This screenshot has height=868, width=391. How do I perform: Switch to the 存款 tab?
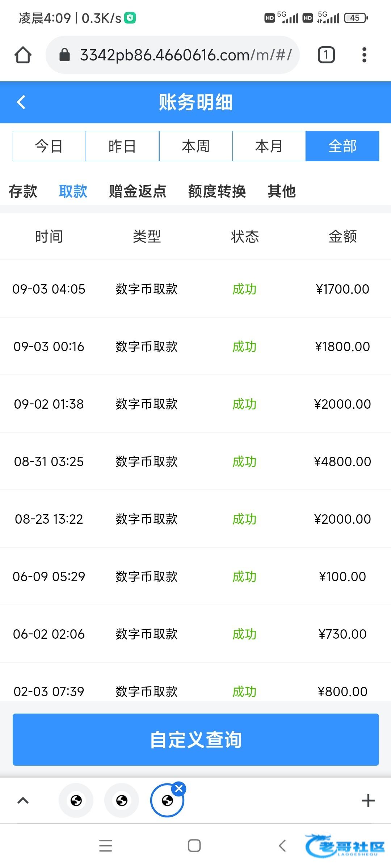23,191
